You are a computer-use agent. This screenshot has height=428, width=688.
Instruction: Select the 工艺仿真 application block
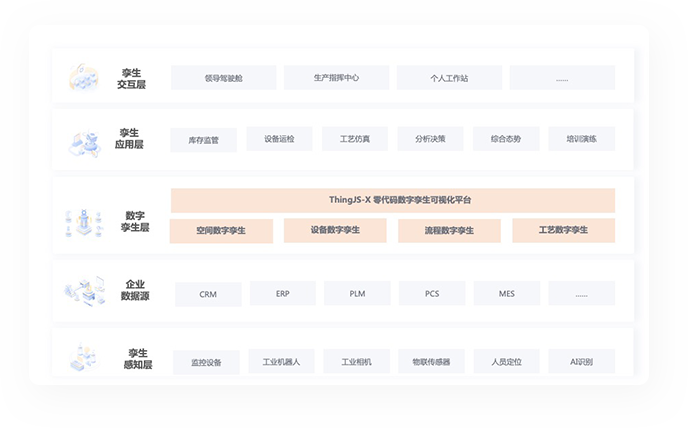point(355,139)
